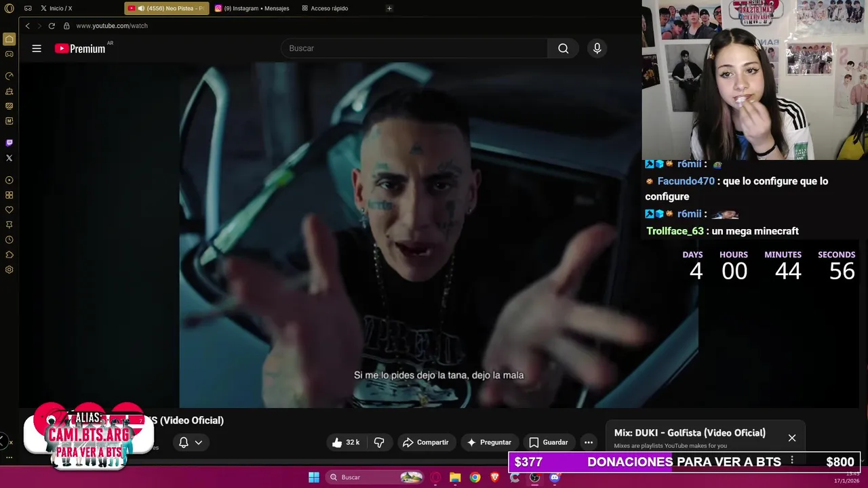Start voice search with microphone icon
The width and height of the screenshot is (868, 488).
point(597,48)
